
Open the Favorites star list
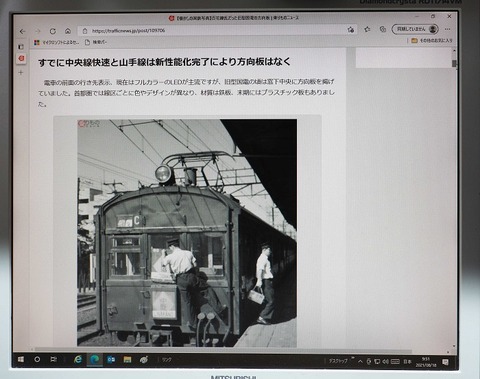(x=367, y=29)
